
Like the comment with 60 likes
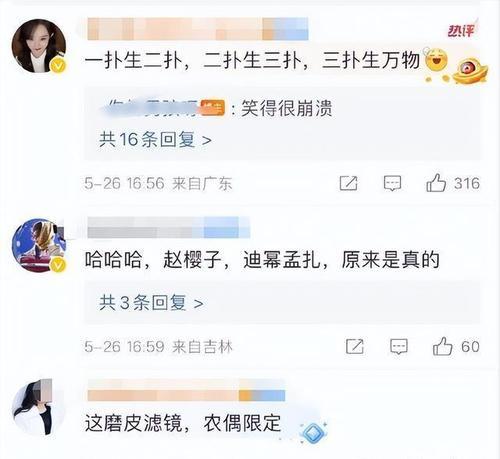pyautogui.click(x=442, y=346)
